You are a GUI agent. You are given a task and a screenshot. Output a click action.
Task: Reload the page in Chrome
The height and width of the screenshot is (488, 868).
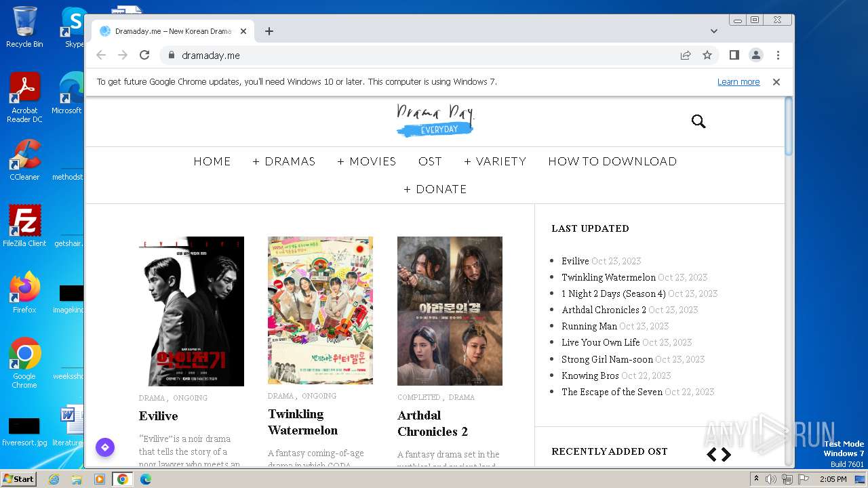pos(144,55)
